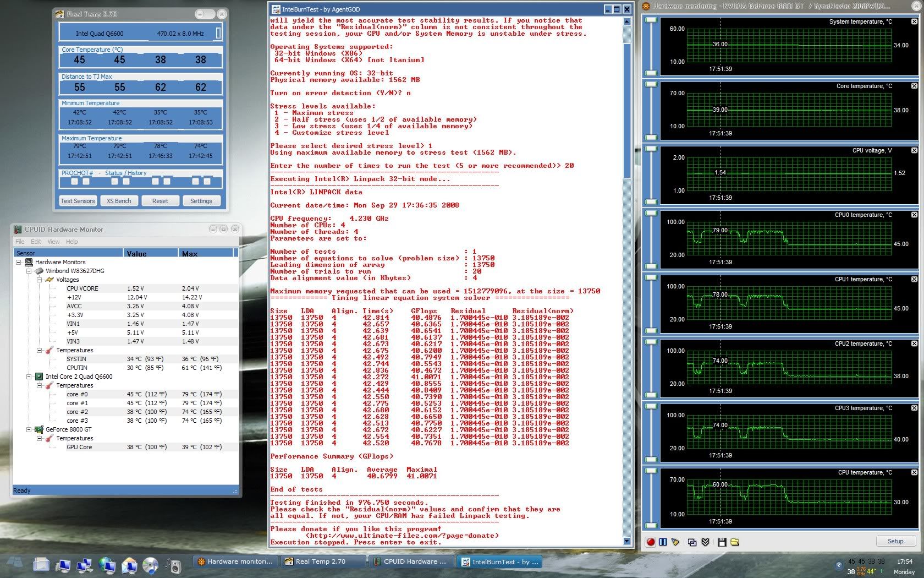Click IntelBurnTest scrollbar up arrow
Image resolution: width=924 pixels, height=578 pixels.
[x=627, y=21]
